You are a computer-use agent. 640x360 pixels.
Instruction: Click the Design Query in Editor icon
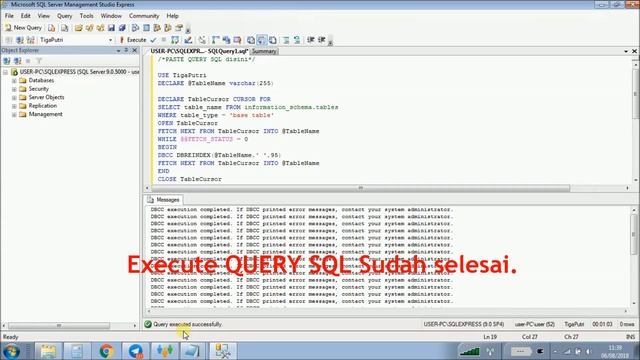[x=188, y=40]
